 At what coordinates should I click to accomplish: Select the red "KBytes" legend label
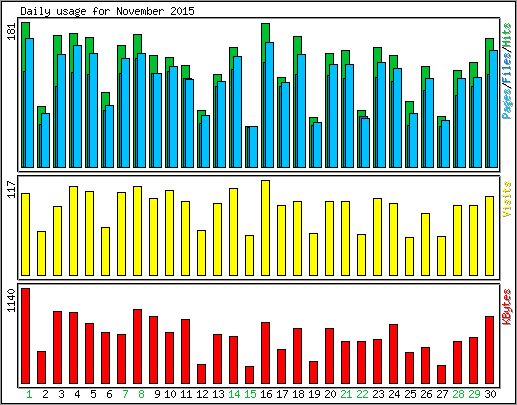point(507,307)
